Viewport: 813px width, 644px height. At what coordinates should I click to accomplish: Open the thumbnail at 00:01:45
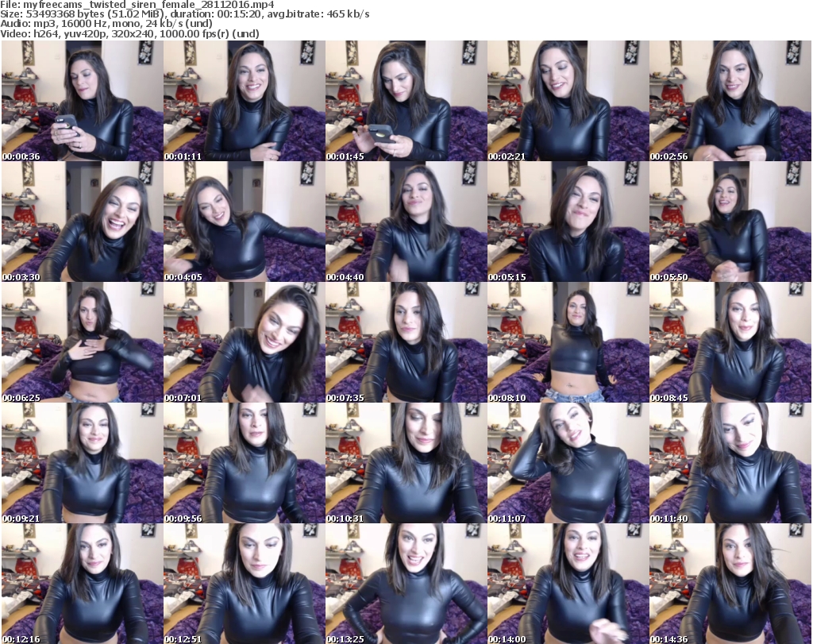(406, 101)
